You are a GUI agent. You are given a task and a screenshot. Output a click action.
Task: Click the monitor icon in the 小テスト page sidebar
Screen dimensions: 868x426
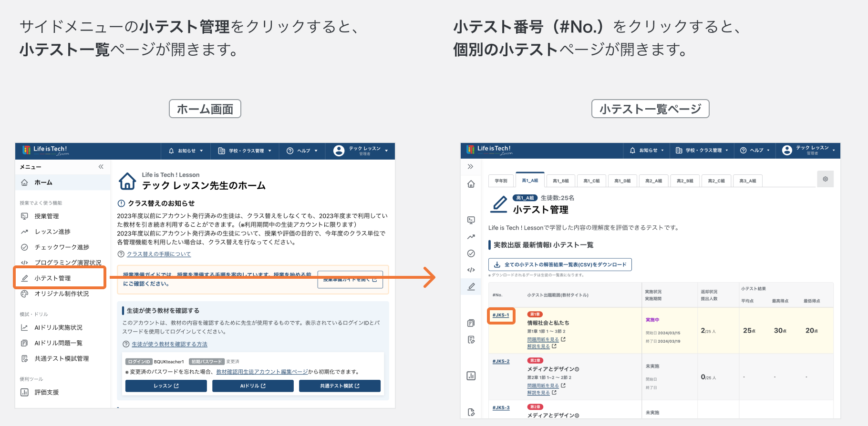point(471,220)
